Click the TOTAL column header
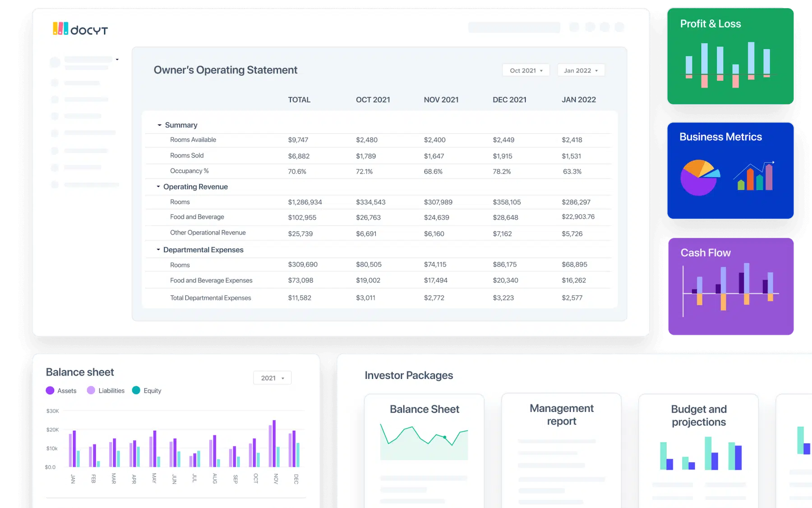The height and width of the screenshot is (508, 812). [299, 100]
